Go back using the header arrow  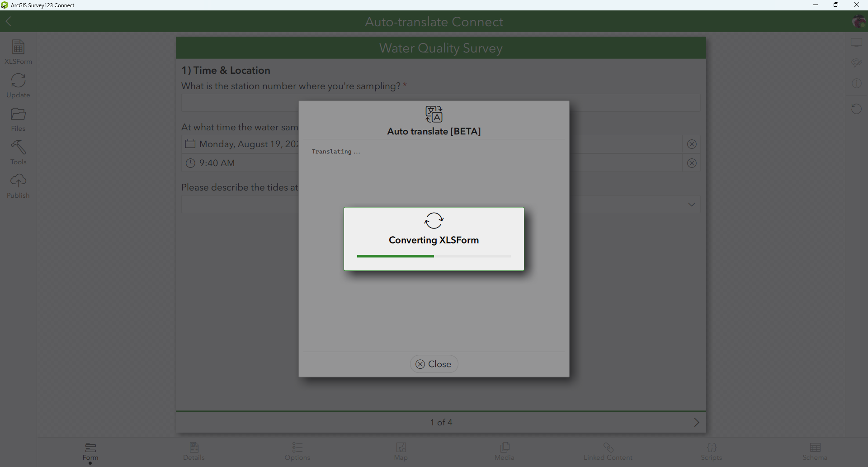(x=9, y=21)
